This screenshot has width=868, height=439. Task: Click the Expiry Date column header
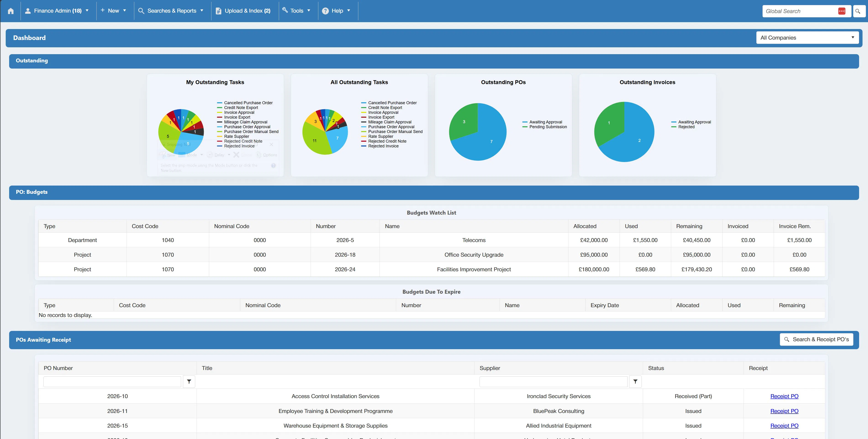604,305
